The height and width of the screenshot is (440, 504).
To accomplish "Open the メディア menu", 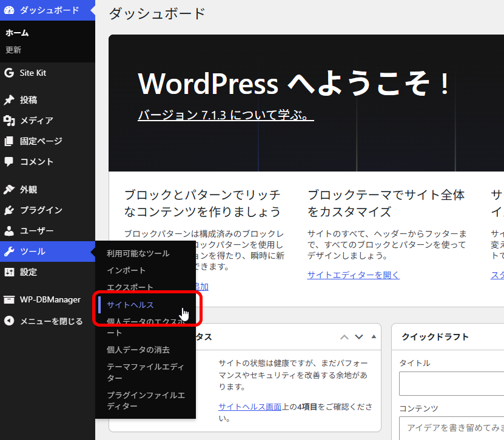I will pyautogui.click(x=47, y=121).
